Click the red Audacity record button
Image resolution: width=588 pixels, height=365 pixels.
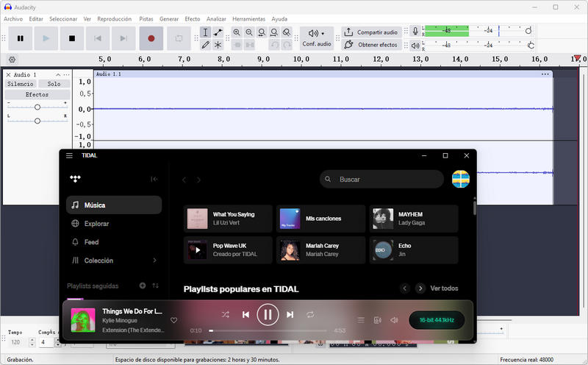[151, 38]
